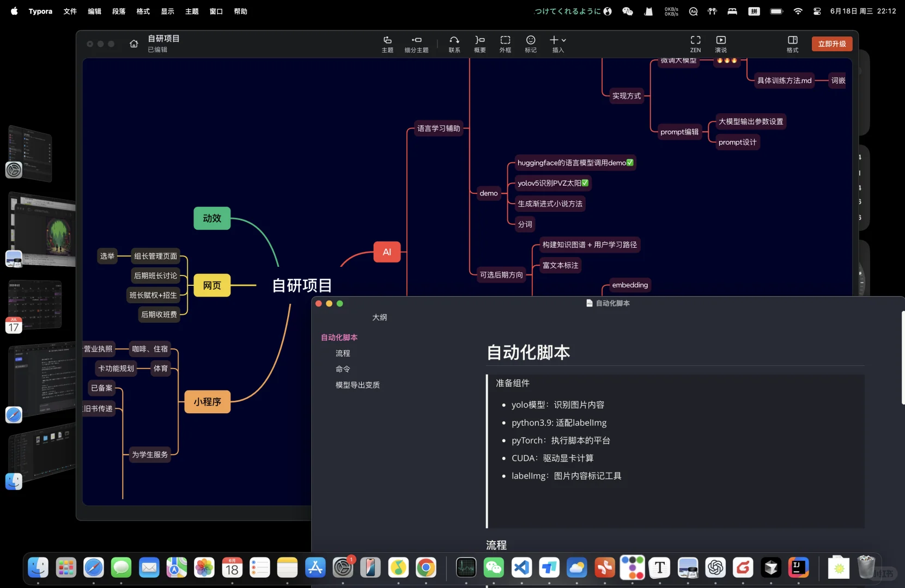Toggle the checkmark on yolov5识别PVZ太阳 node
The image size is (905, 588).
[584, 183]
